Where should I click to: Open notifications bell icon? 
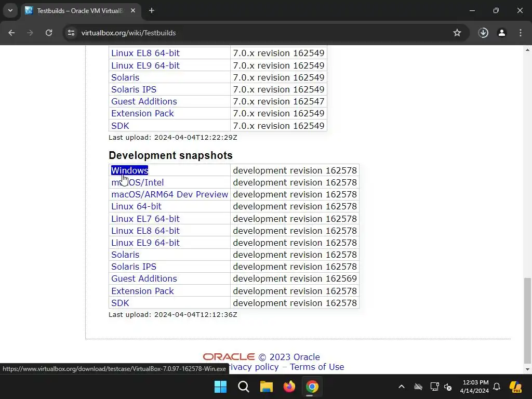497,387
